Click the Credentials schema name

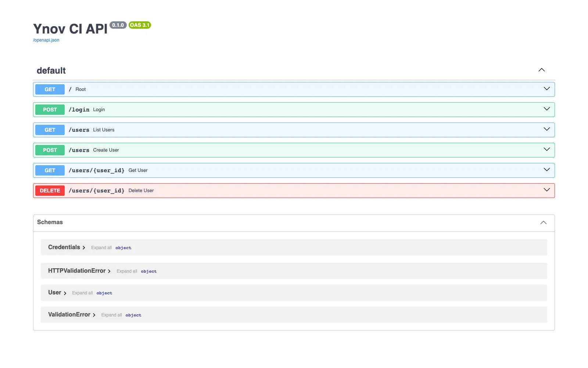(64, 247)
